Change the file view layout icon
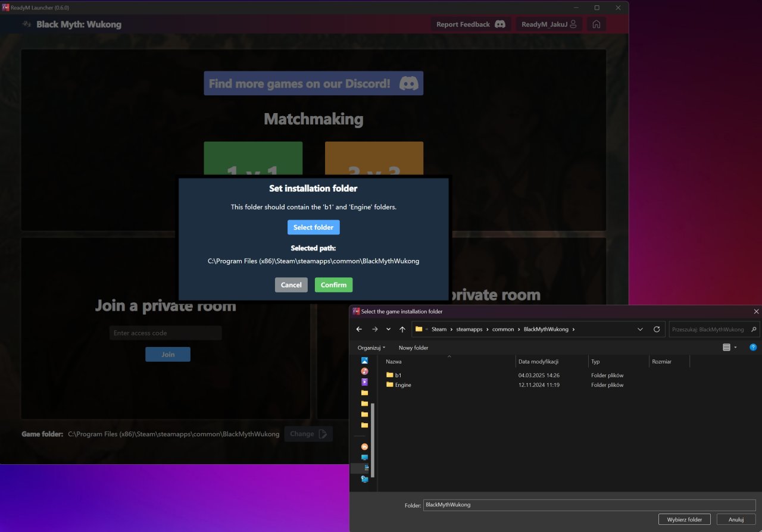 tap(726, 348)
